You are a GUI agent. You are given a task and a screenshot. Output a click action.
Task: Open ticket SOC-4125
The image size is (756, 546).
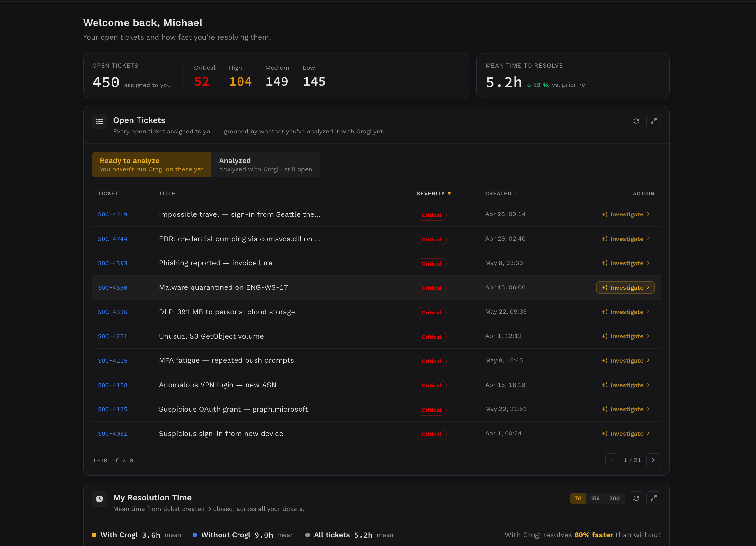[x=113, y=409]
